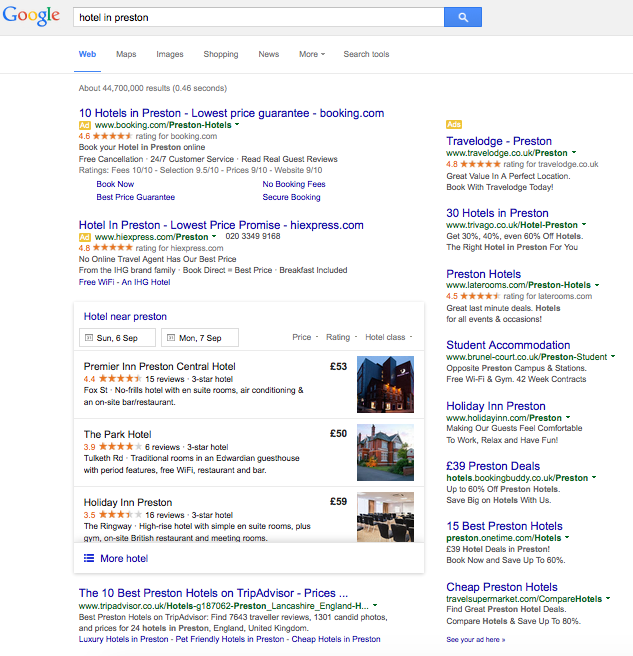Open the £39 Preston Deals ad
Viewport: 633px width, 656px height.
pyautogui.click(x=493, y=466)
